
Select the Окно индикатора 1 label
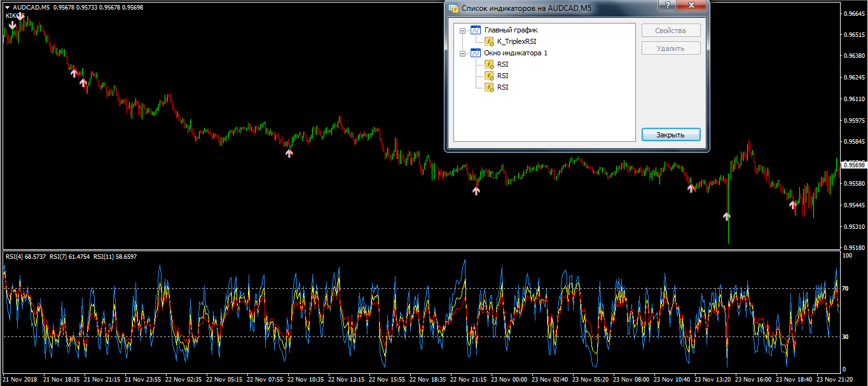(x=516, y=53)
